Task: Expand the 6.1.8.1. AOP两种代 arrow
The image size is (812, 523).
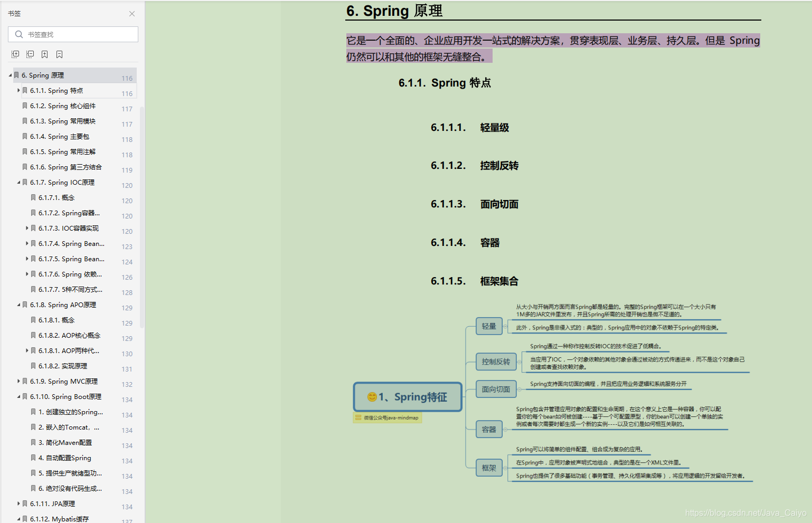Action: [x=27, y=351]
